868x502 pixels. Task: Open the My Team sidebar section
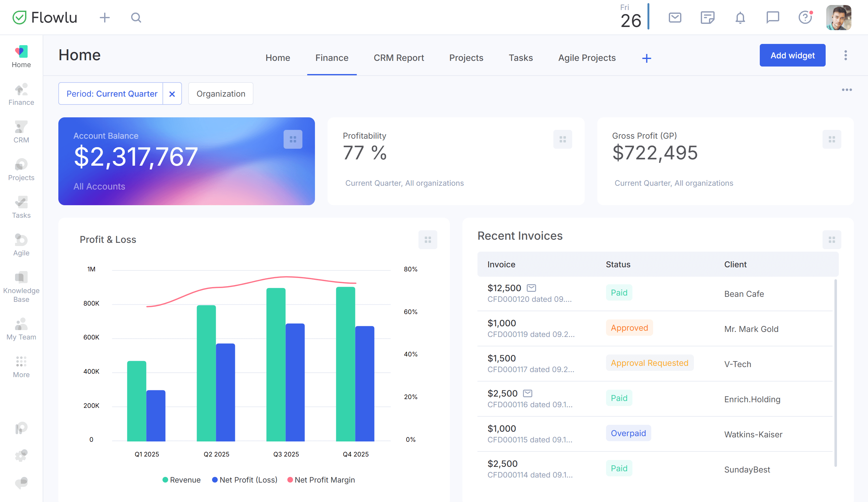coord(21,327)
